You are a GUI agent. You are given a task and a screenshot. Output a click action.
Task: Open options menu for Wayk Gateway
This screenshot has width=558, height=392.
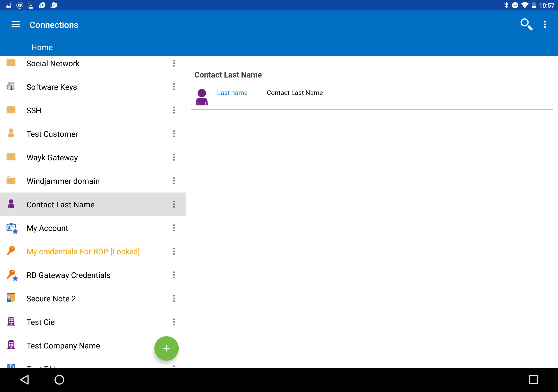[x=174, y=157]
